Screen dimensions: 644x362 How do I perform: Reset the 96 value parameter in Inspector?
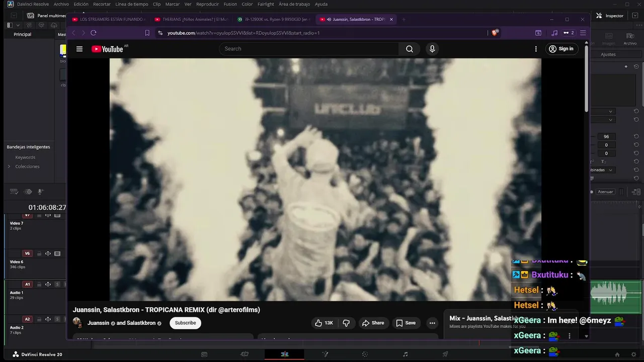click(636, 136)
